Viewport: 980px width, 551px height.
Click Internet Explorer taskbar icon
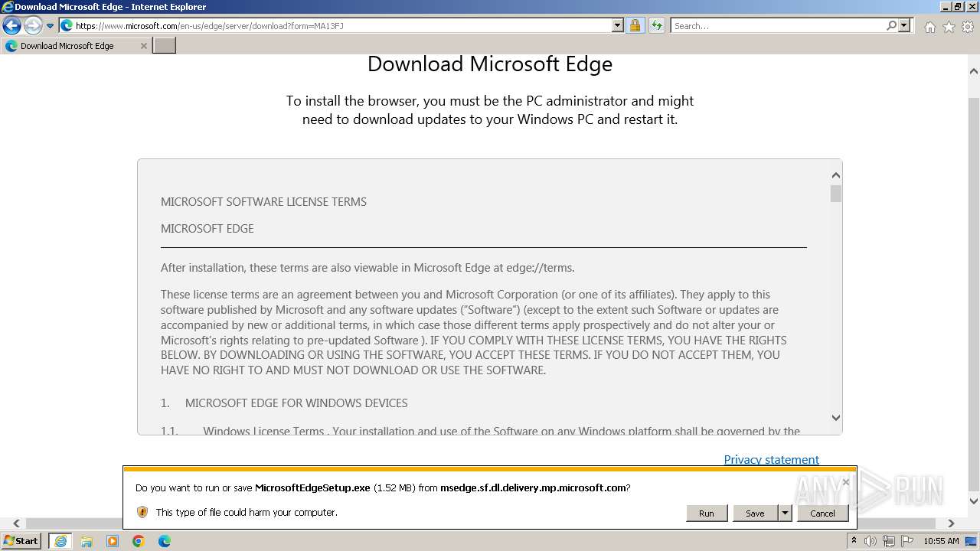(60, 541)
